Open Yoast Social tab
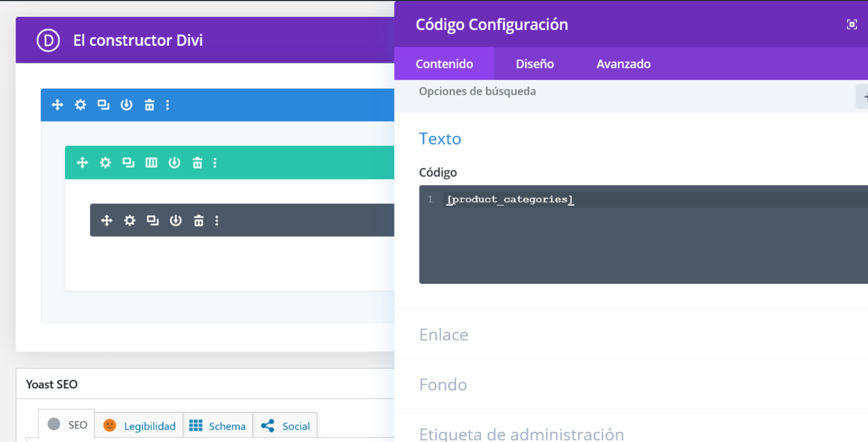Screen dimensions: 868x442 (x=285, y=426)
